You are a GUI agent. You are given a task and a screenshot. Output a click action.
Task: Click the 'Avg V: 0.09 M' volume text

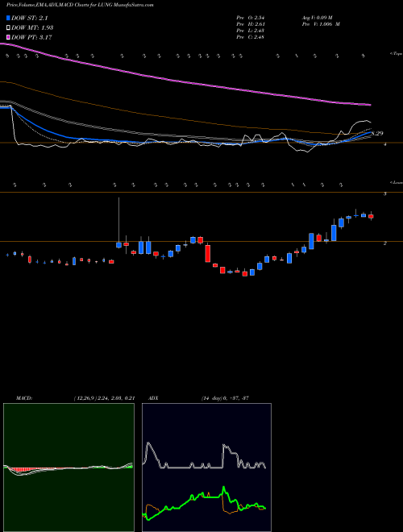point(317,17)
